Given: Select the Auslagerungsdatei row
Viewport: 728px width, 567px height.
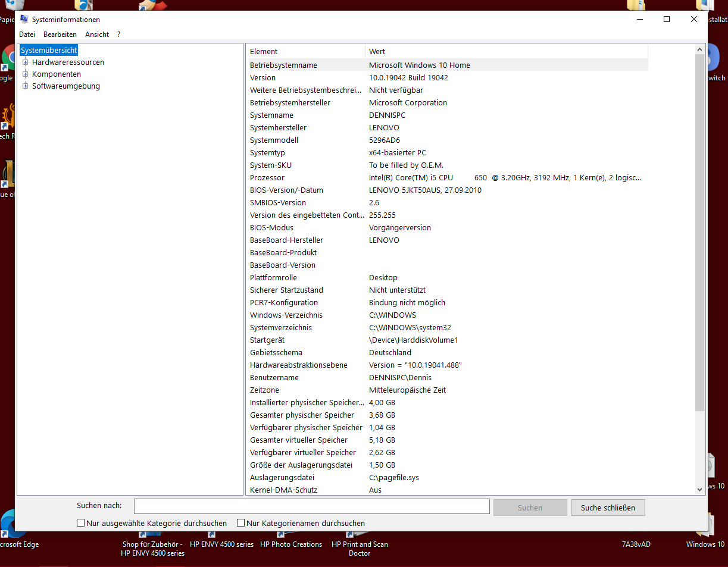Looking at the screenshot, I should (x=448, y=478).
